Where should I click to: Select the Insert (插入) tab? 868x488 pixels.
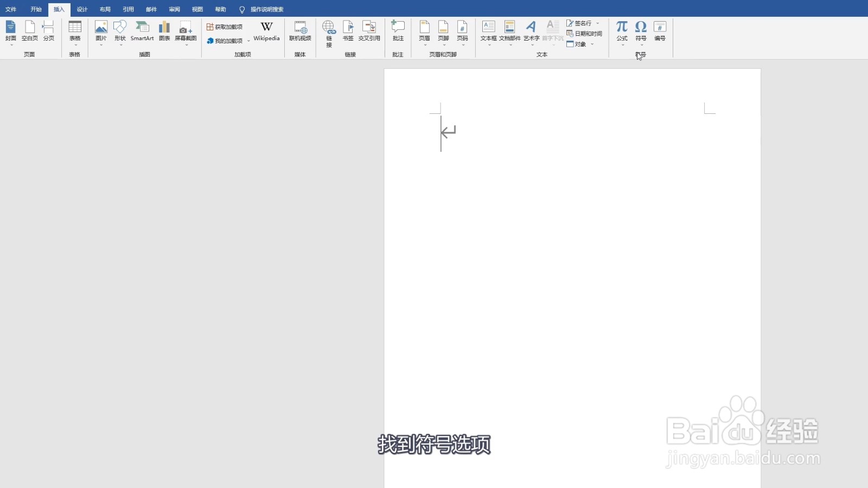point(59,9)
